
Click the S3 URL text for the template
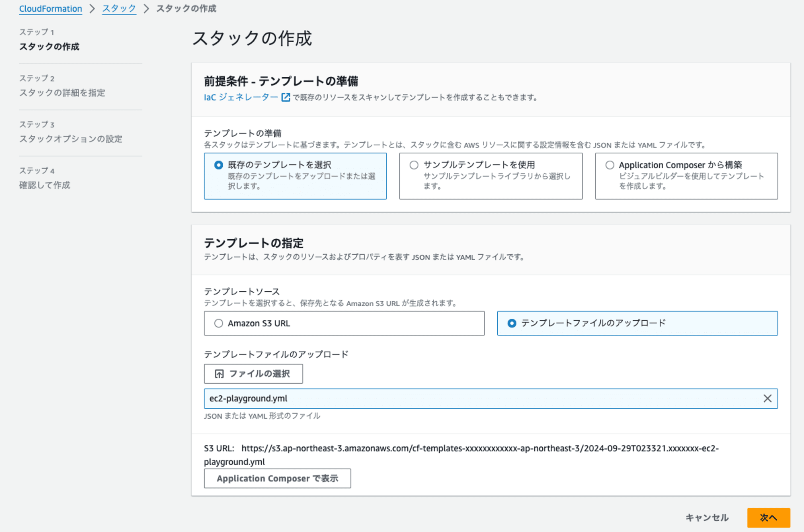(x=461, y=455)
